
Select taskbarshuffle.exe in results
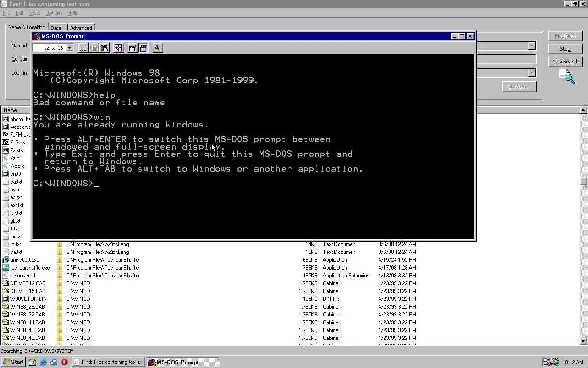tap(26, 268)
